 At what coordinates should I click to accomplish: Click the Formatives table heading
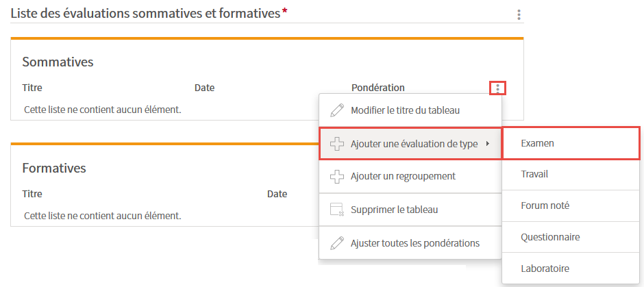[54, 168]
